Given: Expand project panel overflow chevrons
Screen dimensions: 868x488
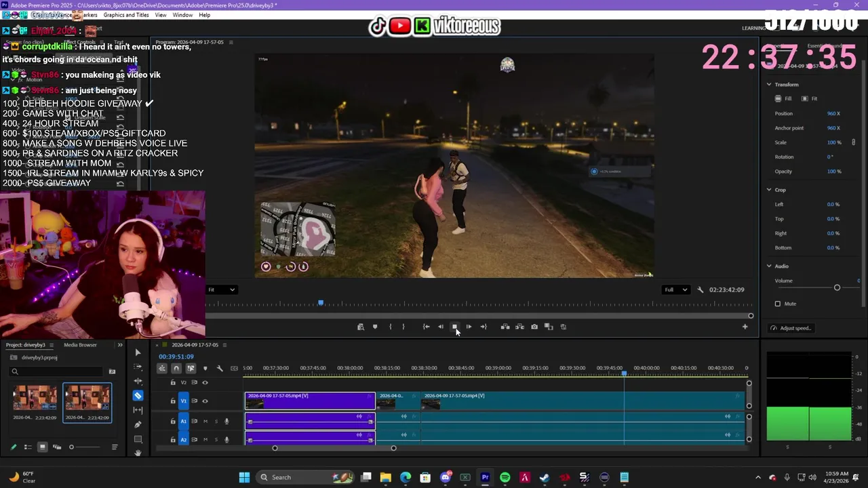Looking at the screenshot, I should [x=120, y=345].
